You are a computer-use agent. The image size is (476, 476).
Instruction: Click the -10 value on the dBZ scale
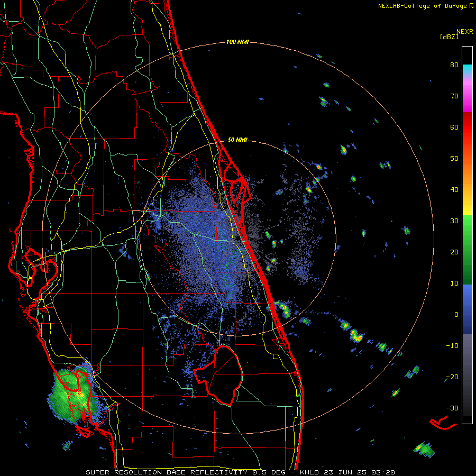click(452, 346)
